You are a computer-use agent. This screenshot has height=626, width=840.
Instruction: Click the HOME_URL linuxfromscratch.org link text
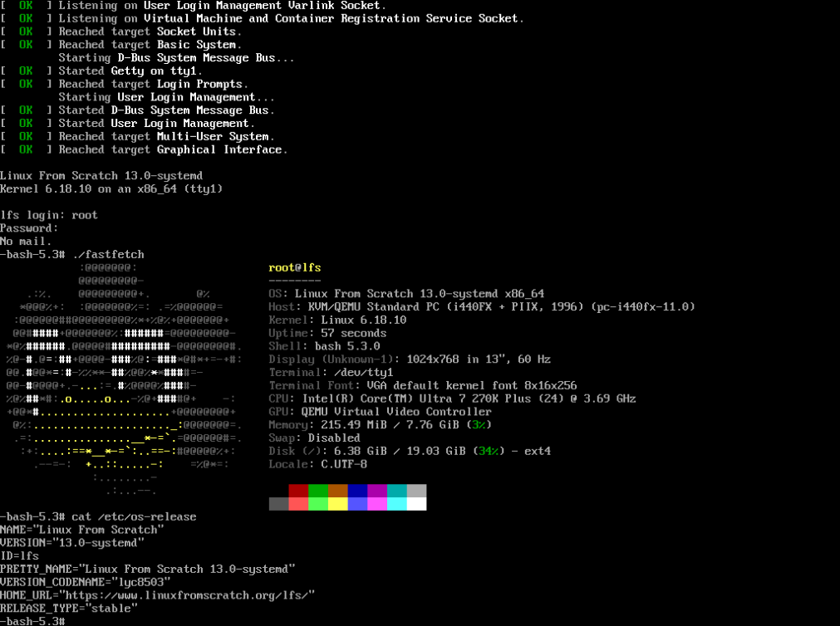[x=187, y=595]
